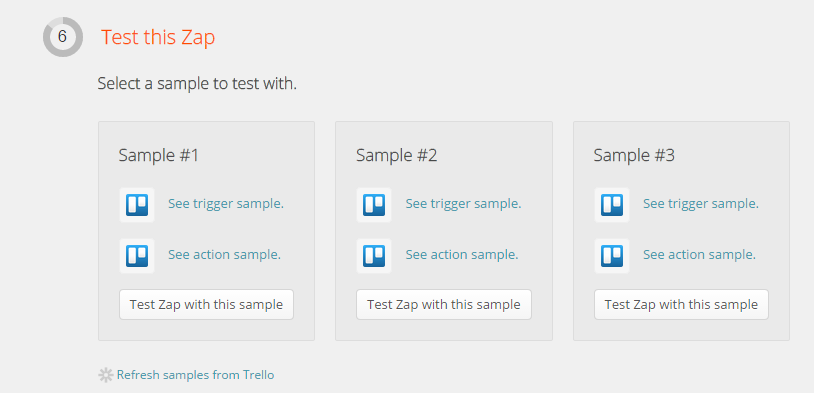Screen dimensions: 814x393
Task: View See action sample in Sample #2
Action: pyautogui.click(x=462, y=255)
